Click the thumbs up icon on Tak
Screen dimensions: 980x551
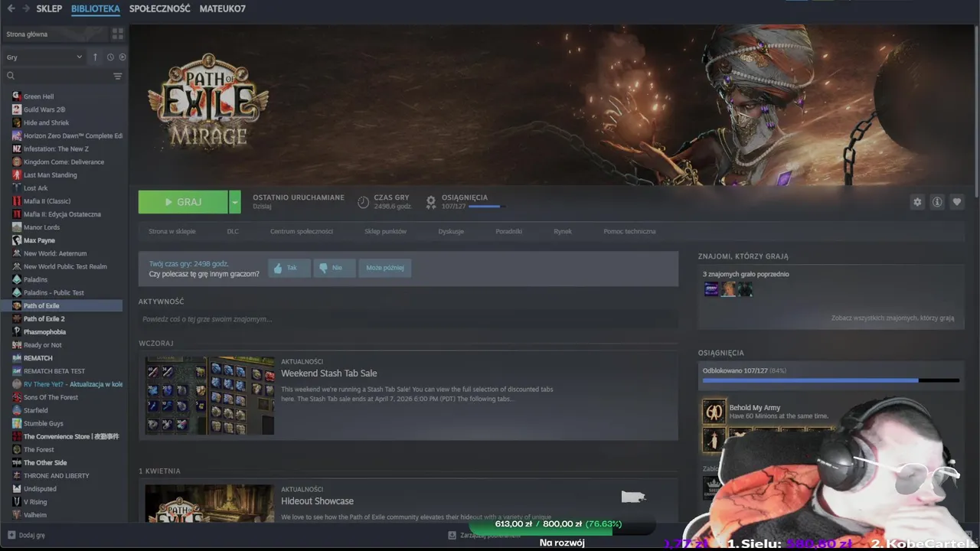click(x=278, y=268)
